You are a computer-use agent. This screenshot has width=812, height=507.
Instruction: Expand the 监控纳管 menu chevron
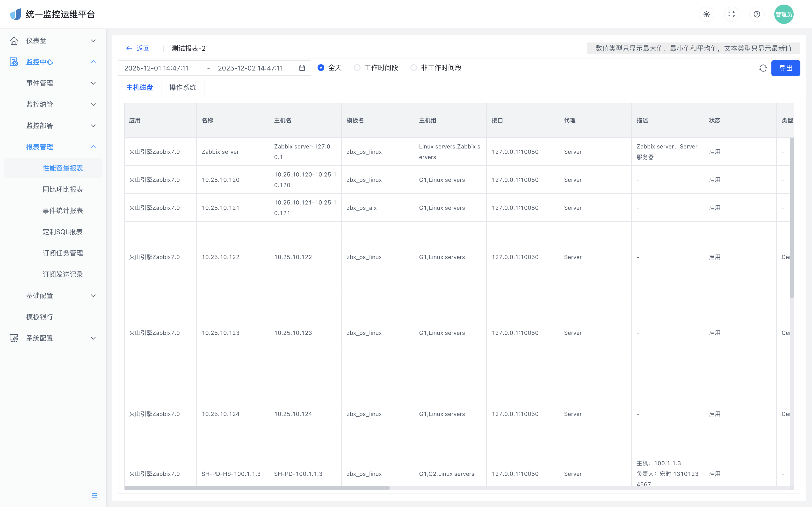pyautogui.click(x=93, y=104)
